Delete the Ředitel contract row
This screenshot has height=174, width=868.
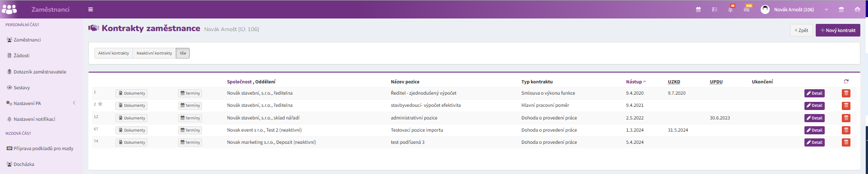click(x=846, y=93)
